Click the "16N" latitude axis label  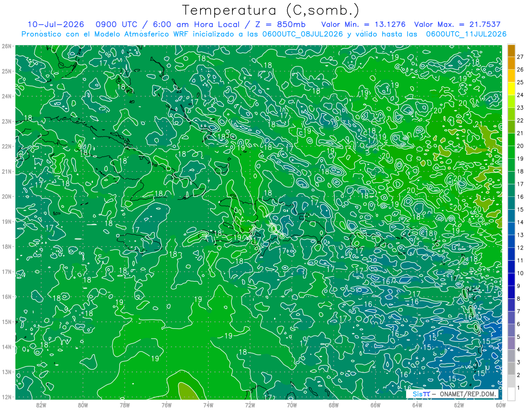pos(6,297)
